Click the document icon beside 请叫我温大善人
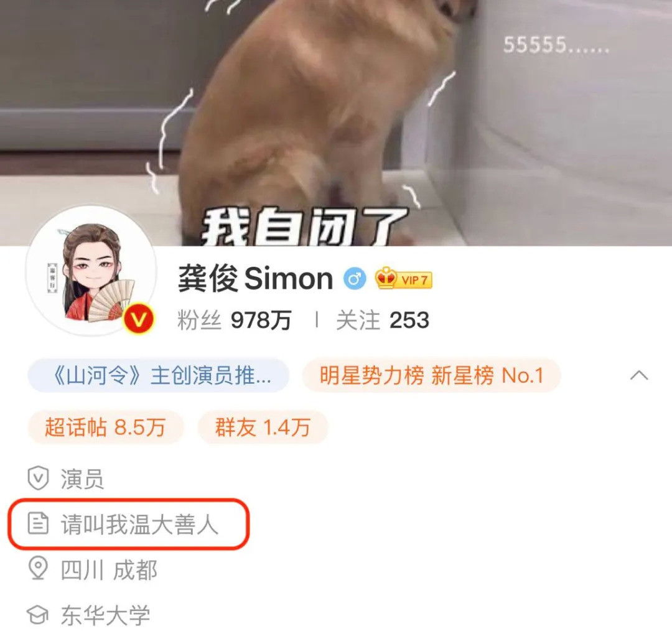This screenshot has width=672, height=631. (x=38, y=523)
